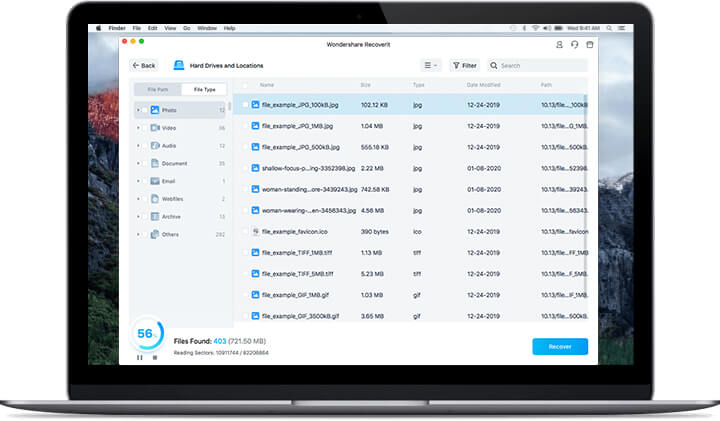Check the woman-wearing jpg file checkbox
This screenshot has height=421, width=720.
point(245,210)
